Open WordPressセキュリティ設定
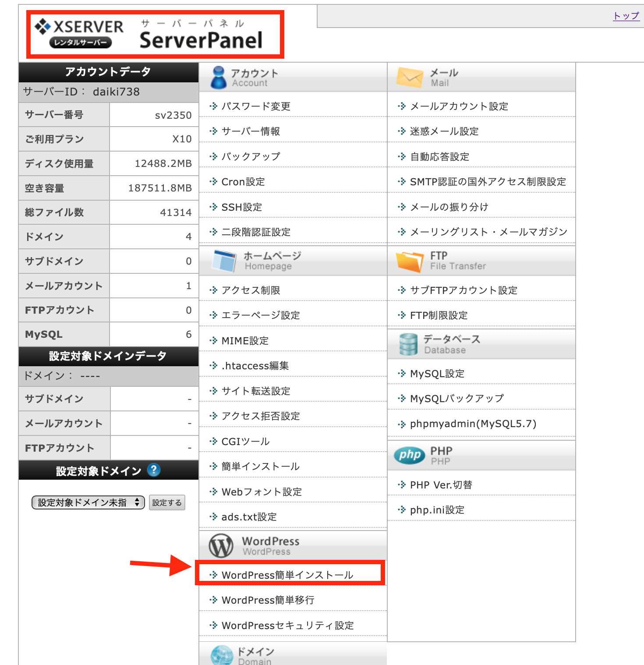Image resolution: width=644 pixels, height=665 pixels. 287,625
